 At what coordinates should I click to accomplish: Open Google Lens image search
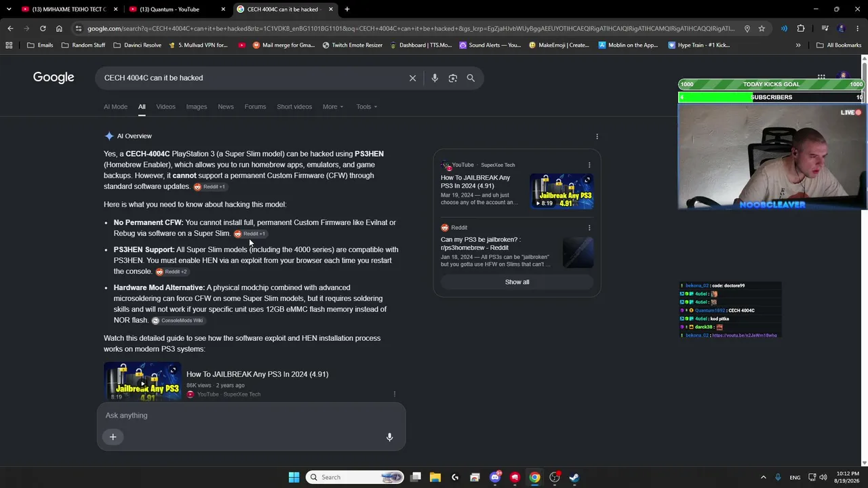coord(453,78)
